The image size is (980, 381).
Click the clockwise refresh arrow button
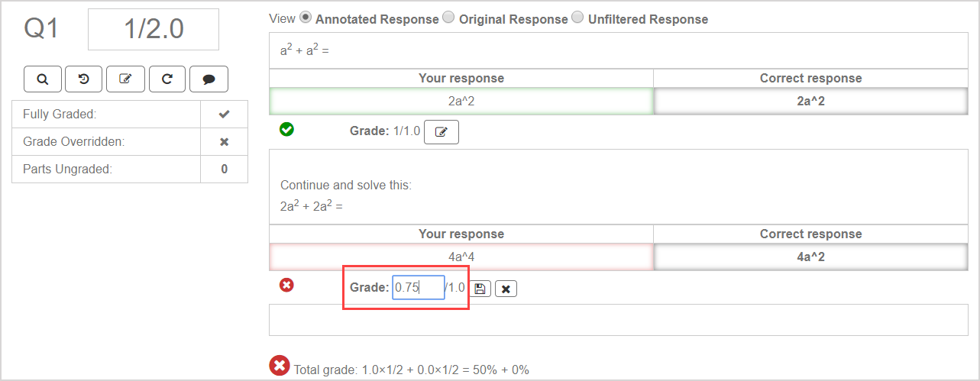(167, 79)
